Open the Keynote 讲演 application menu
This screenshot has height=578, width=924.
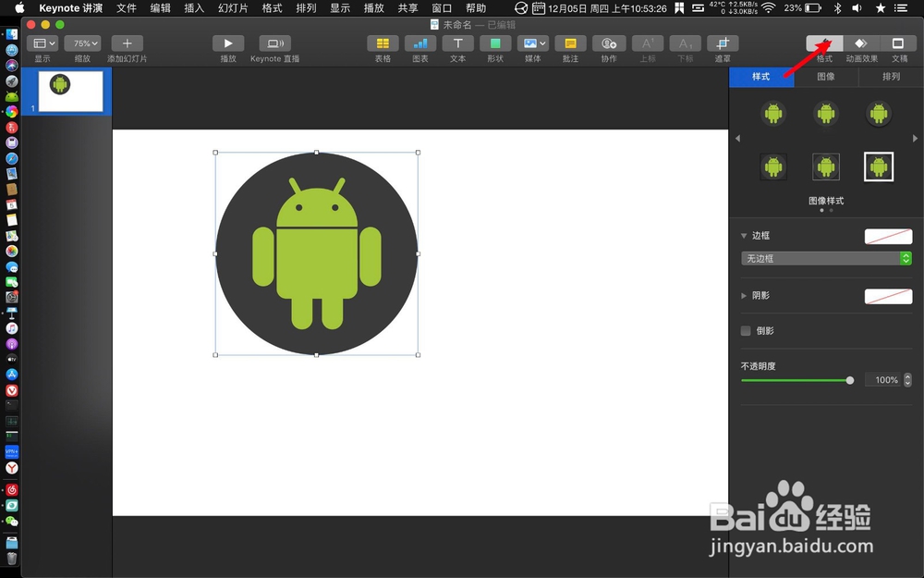tap(71, 8)
